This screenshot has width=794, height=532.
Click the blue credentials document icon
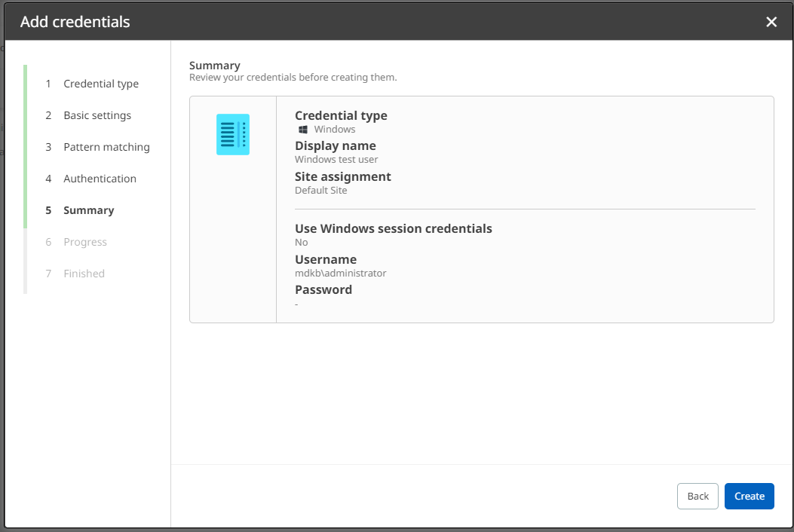[233, 135]
